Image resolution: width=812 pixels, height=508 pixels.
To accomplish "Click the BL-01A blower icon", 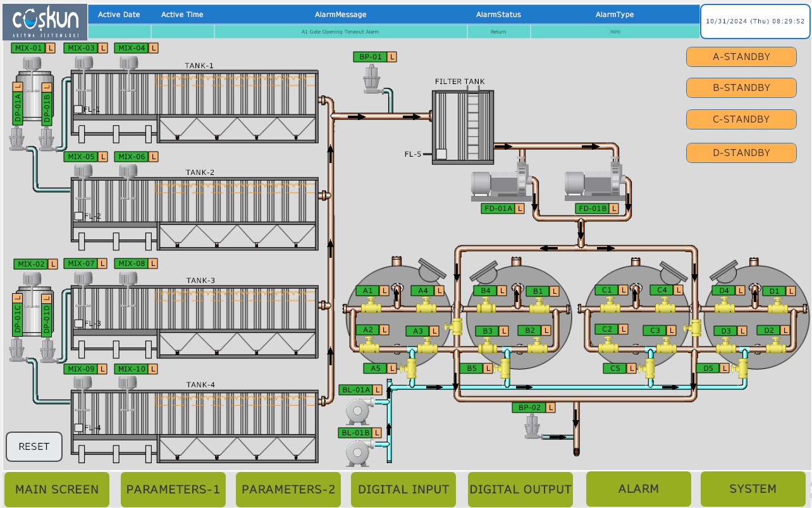I will pos(359,412).
